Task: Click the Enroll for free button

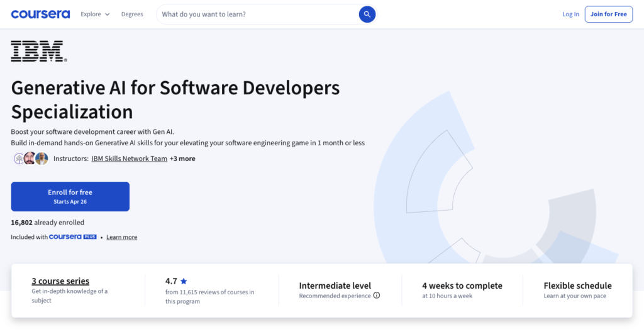Action: pyautogui.click(x=70, y=197)
